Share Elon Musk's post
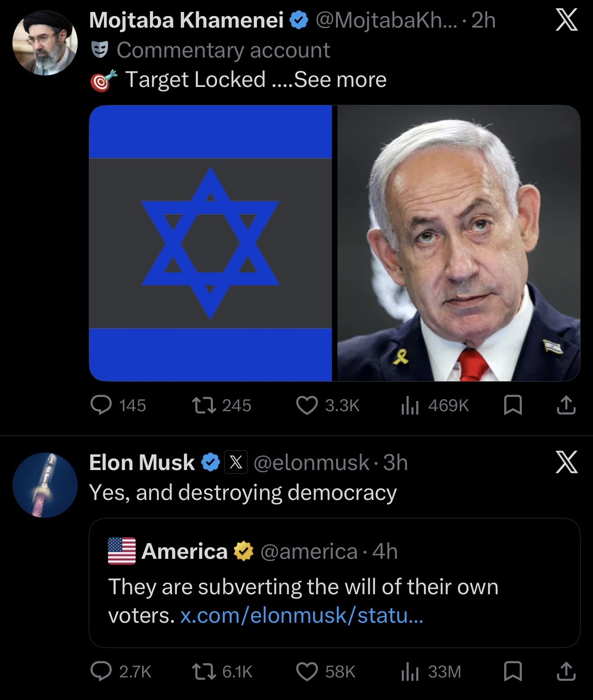The height and width of the screenshot is (700, 593). coord(566,672)
